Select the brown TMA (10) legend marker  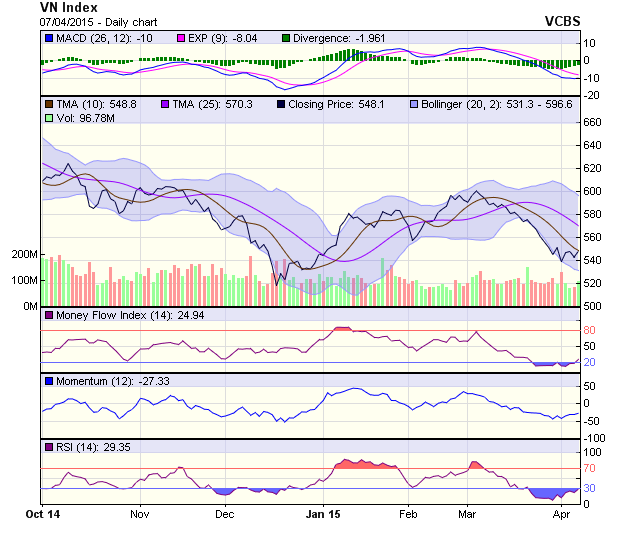point(49,103)
